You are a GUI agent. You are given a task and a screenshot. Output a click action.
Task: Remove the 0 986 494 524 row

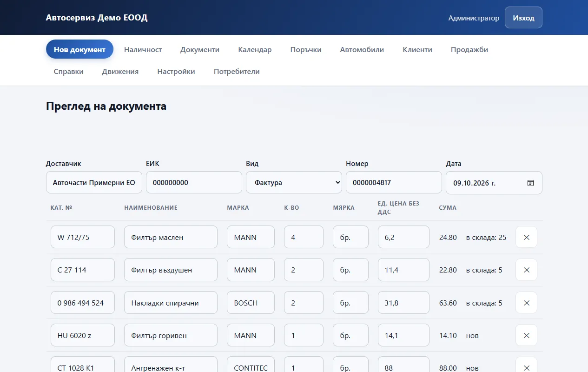526,303
